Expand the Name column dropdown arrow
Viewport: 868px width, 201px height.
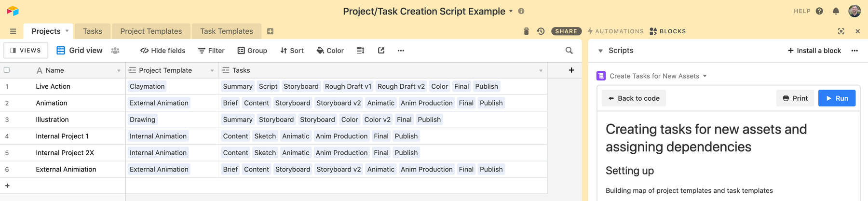click(119, 70)
